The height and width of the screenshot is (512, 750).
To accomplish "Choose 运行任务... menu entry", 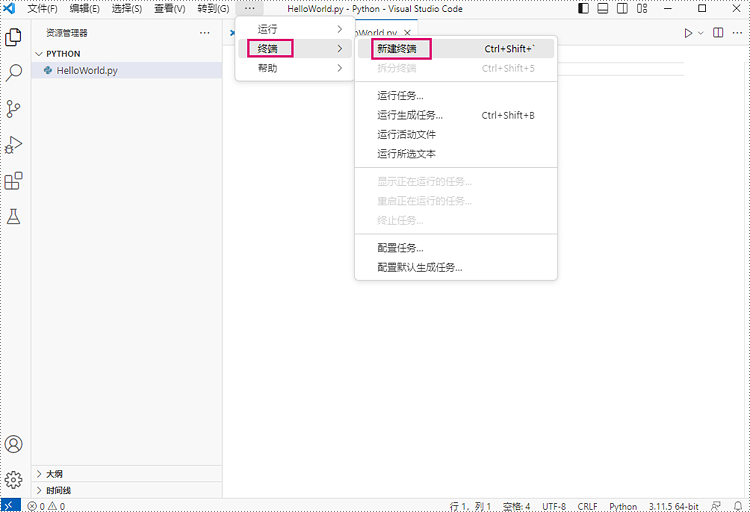I will click(x=456, y=96).
